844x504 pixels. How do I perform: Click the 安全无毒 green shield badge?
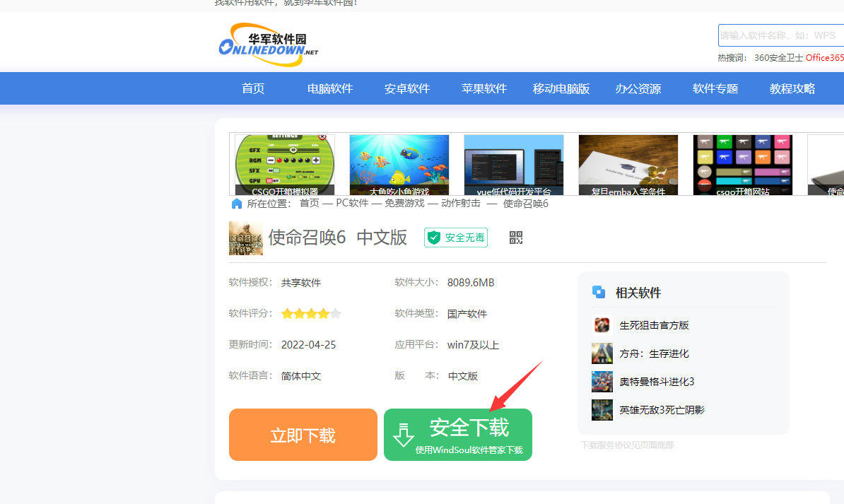(x=456, y=238)
